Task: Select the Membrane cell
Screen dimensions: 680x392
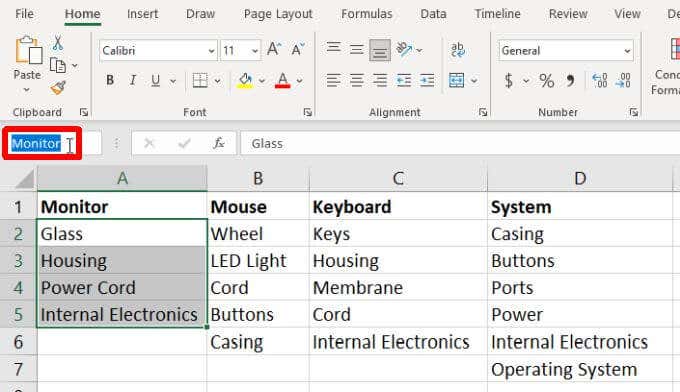Action: (x=398, y=287)
